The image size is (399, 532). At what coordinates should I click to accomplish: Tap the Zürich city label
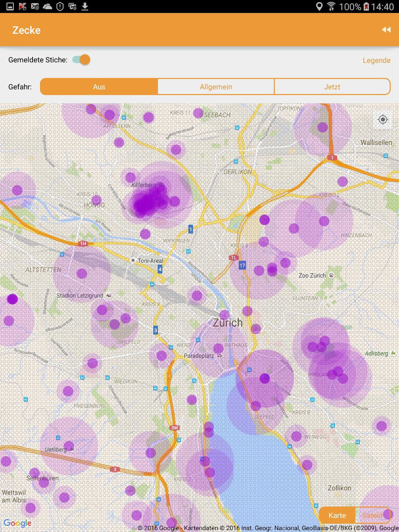(x=227, y=323)
